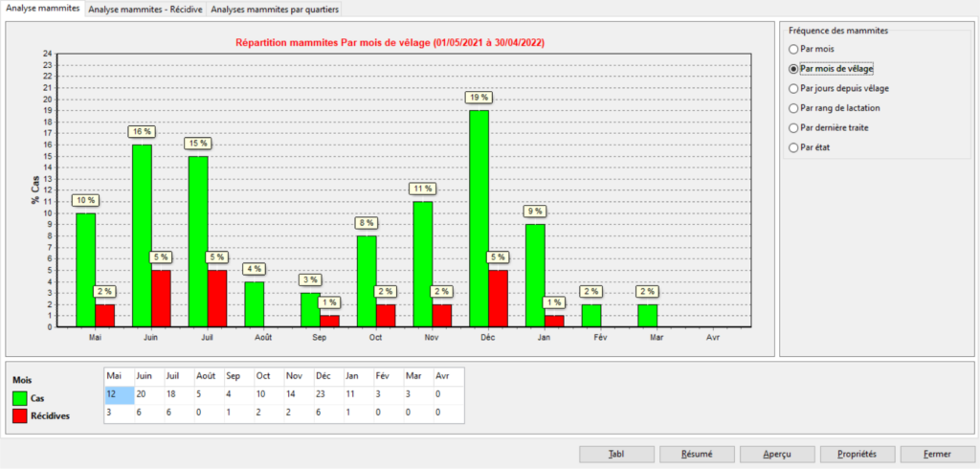Go to the 'Analyse mammites' tab
980x469 pixels.
[43, 9]
